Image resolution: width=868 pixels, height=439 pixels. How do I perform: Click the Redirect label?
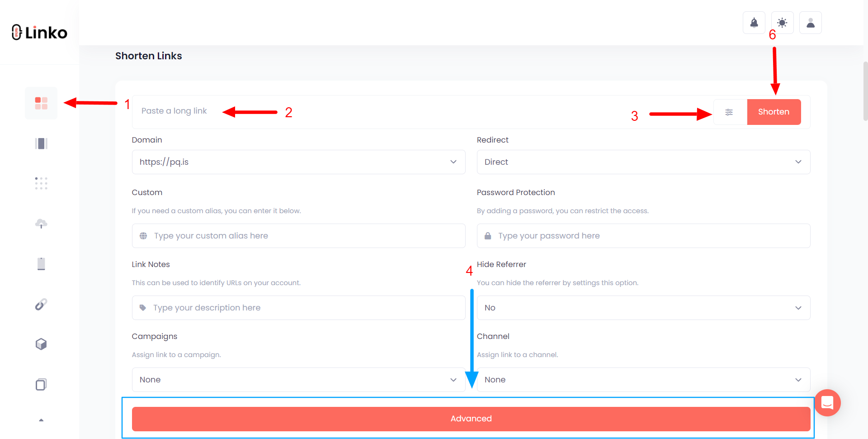[493, 140]
